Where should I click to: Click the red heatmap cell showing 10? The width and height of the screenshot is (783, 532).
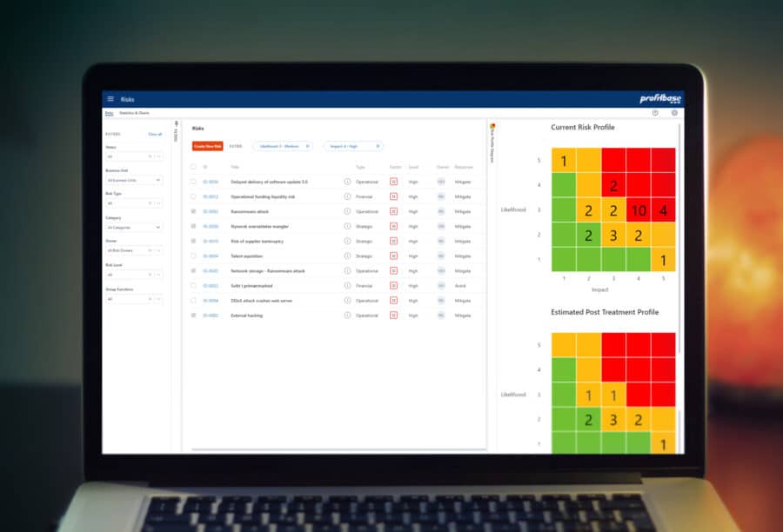coord(638,209)
